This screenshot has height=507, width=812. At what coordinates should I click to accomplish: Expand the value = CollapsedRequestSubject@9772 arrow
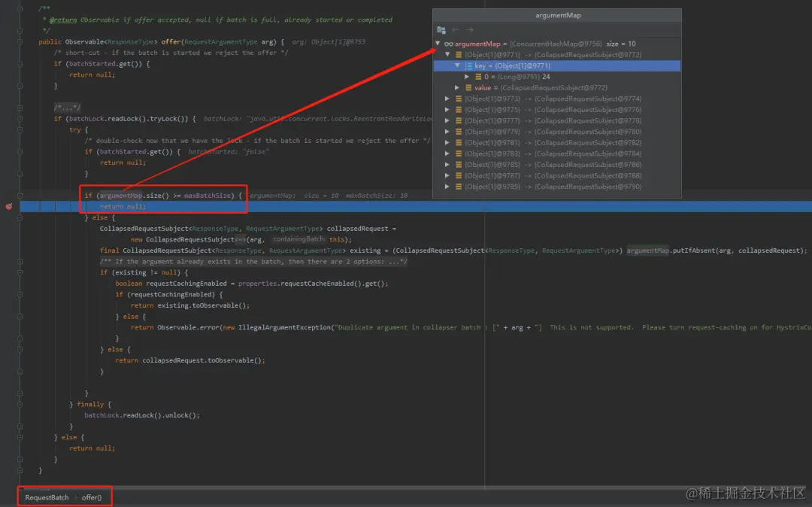tap(457, 88)
